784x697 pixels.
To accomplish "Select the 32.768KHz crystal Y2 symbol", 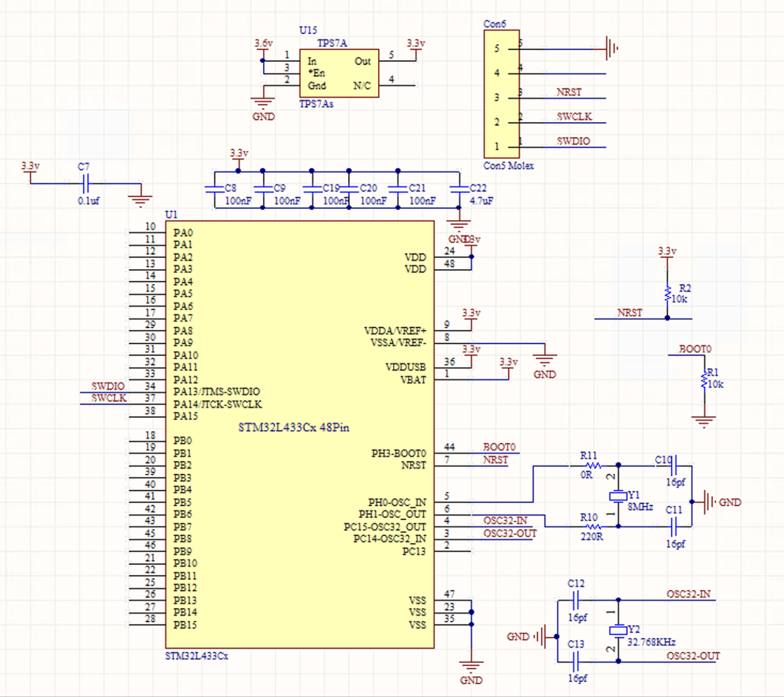I will [x=618, y=631].
